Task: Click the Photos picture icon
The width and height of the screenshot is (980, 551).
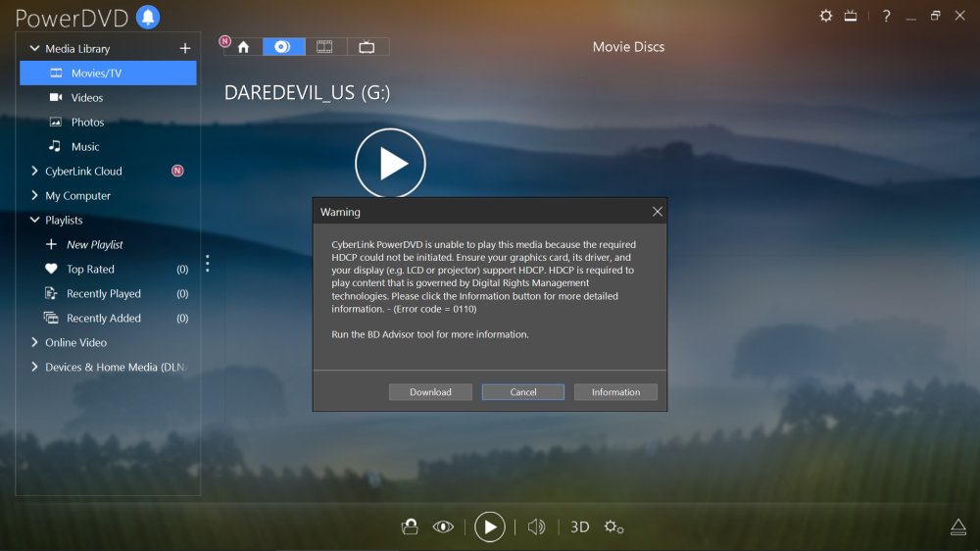Action: point(56,122)
